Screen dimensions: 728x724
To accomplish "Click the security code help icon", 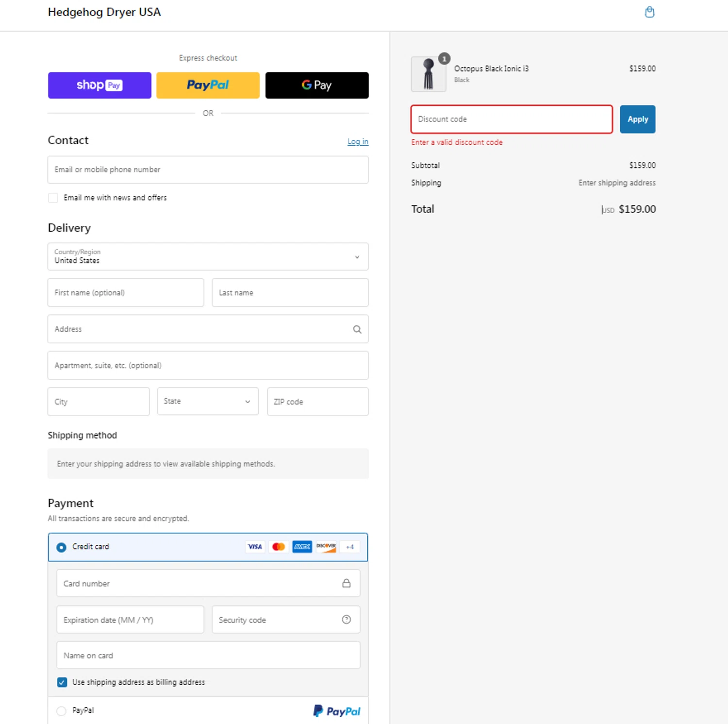I will coord(346,620).
